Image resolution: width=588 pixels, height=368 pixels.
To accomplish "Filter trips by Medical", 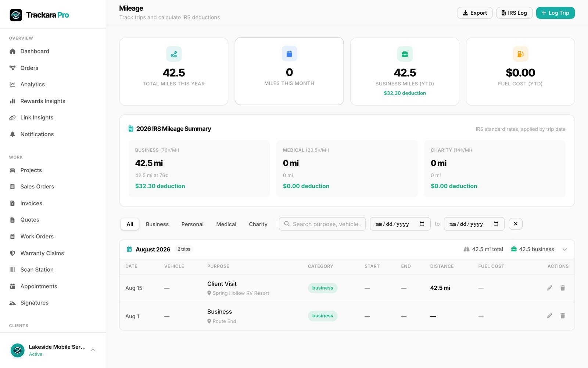I will [x=226, y=224].
